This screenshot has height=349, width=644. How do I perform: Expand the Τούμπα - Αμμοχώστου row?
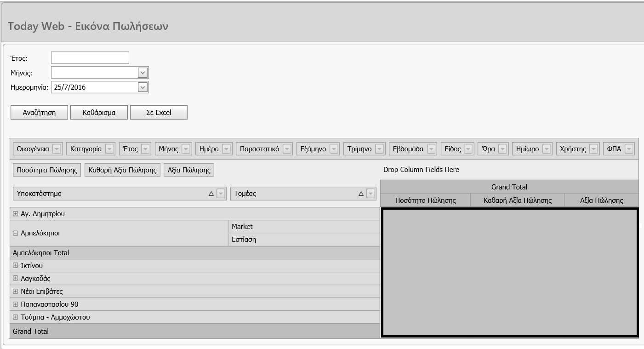(16, 317)
